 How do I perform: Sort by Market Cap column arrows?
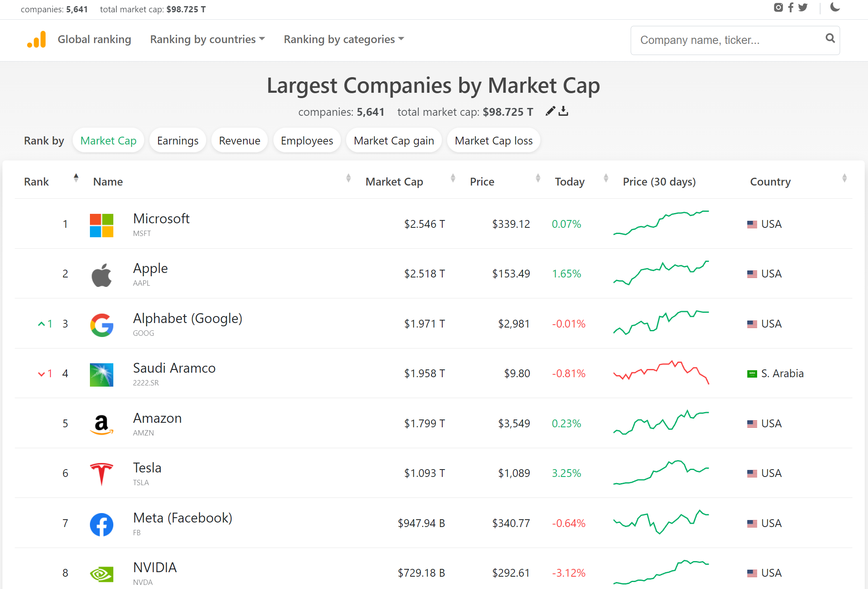point(453,178)
